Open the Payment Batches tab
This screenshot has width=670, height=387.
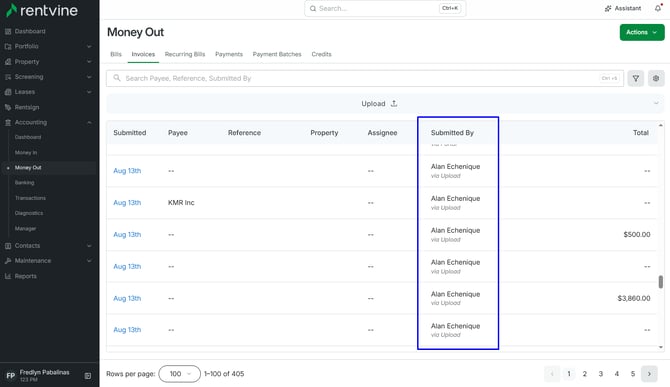coord(277,54)
